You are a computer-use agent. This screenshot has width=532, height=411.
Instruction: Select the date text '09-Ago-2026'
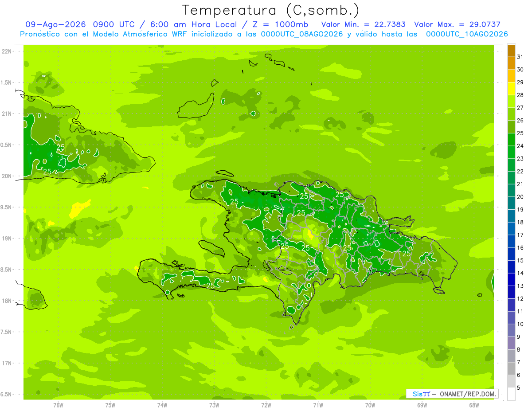click(x=55, y=24)
